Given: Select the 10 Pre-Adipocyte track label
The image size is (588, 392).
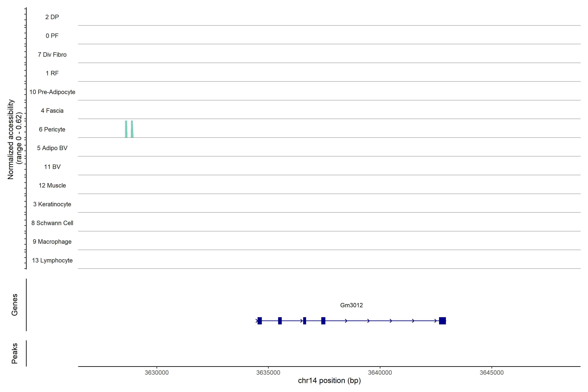Looking at the screenshot, I should point(52,92).
